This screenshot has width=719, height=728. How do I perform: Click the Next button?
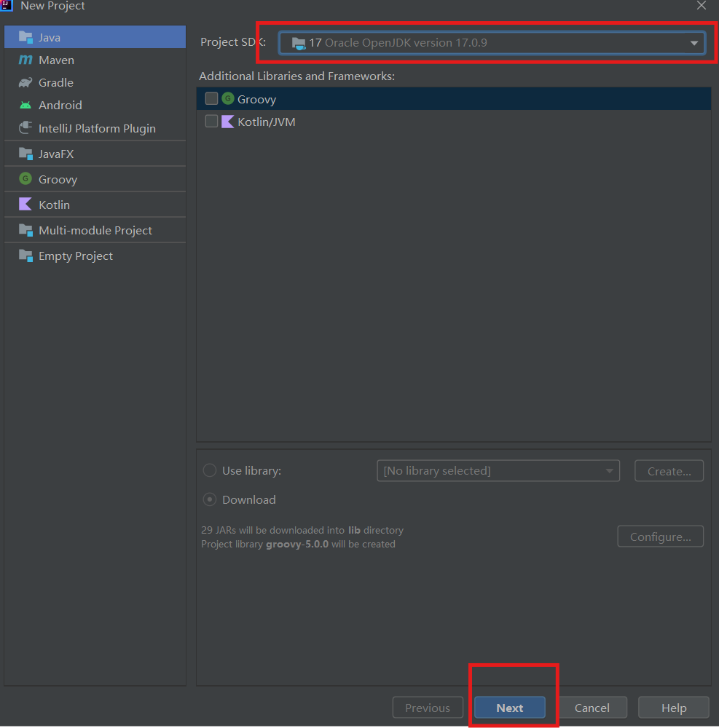point(509,708)
